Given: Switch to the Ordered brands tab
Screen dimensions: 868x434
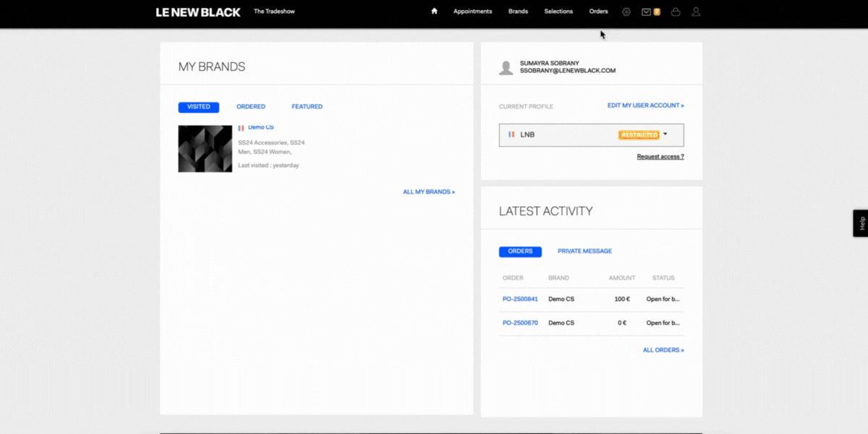Looking at the screenshot, I should 251,107.
